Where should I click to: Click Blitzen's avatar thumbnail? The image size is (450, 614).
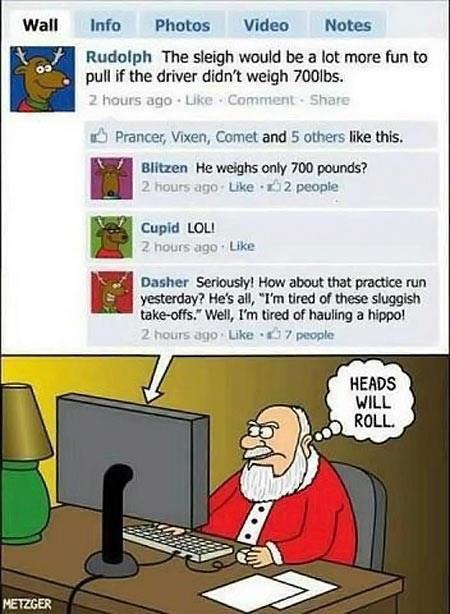click(111, 179)
